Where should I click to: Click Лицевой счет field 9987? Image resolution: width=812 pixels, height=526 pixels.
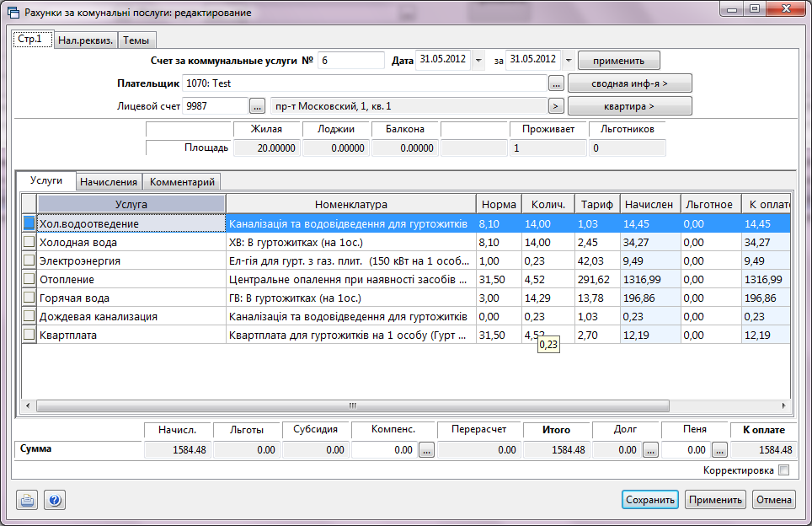tap(216, 106)
